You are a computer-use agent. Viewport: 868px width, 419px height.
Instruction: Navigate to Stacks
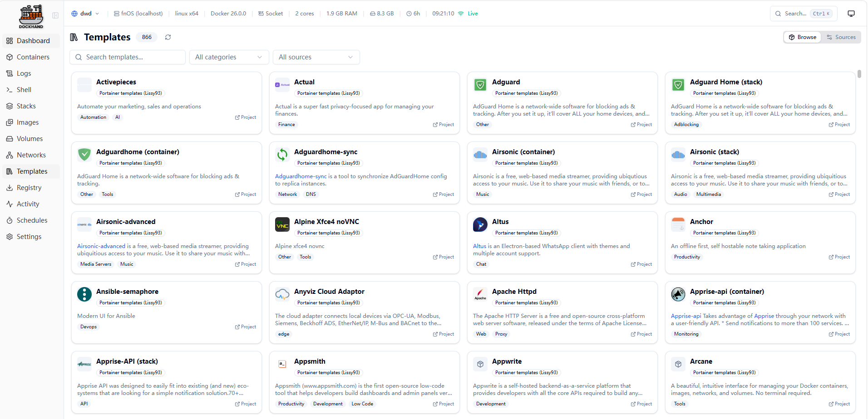point(31,106)
